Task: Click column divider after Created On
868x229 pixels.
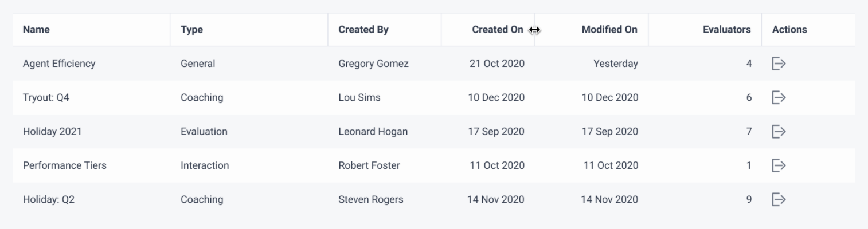Action: coord(534,30)
